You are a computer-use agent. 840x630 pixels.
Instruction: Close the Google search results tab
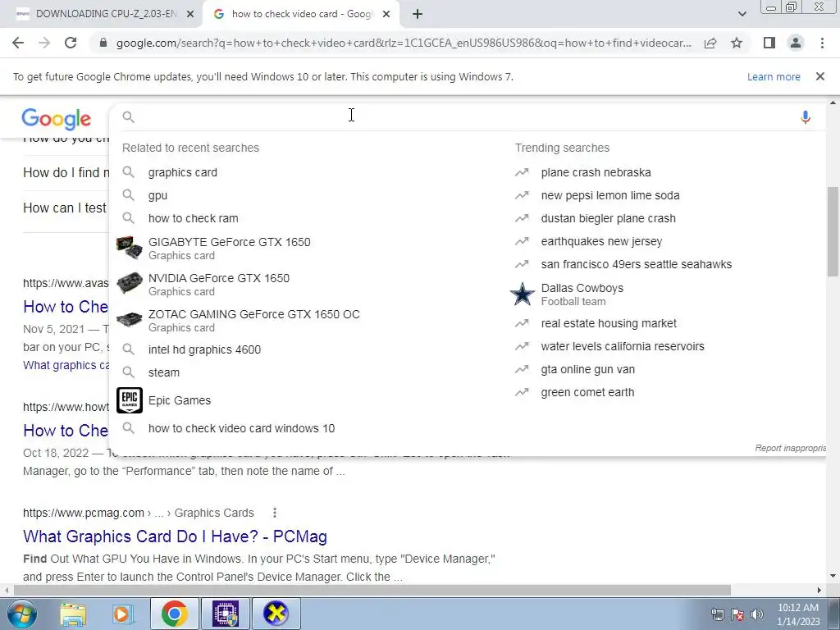(386, 15)
